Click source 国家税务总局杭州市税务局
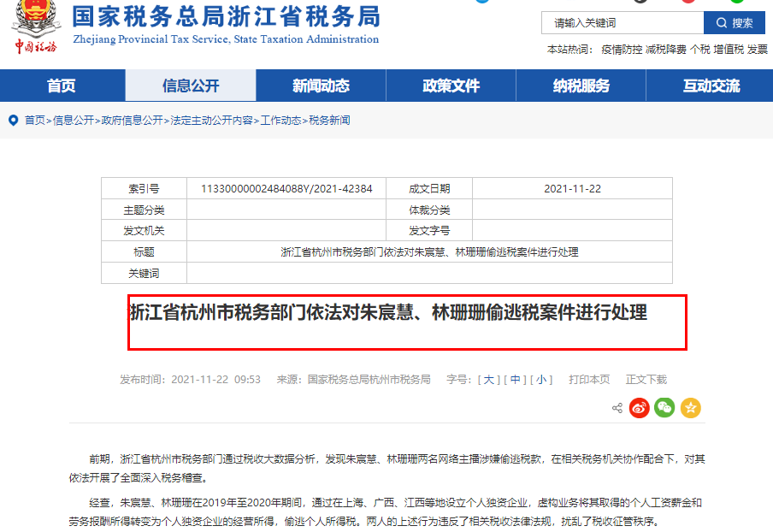The width and height of the screenshot is (773, 532). click(369, 380)
